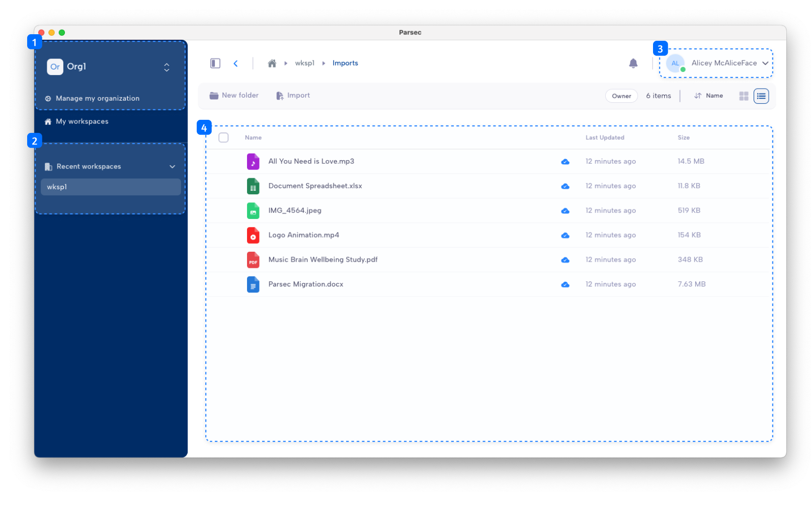This screenshot has height=521, width=812.
Task: Click the 519 KB size value
Action: (x=689, y=211)
